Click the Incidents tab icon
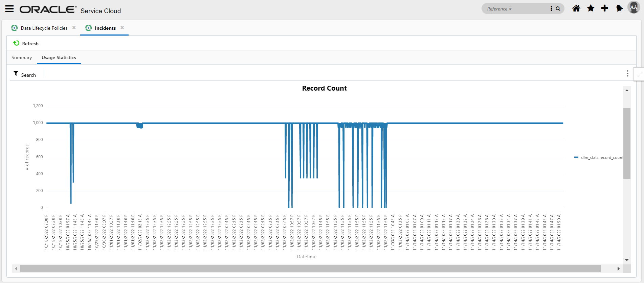Viewport: 644px width, 283px height. [x=88, y=28]
